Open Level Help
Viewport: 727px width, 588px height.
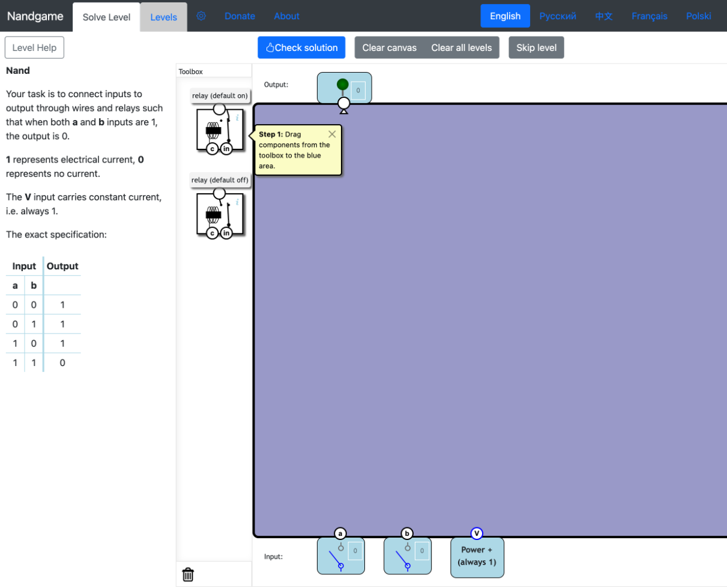pyautogui.click(x=34, y=48)
